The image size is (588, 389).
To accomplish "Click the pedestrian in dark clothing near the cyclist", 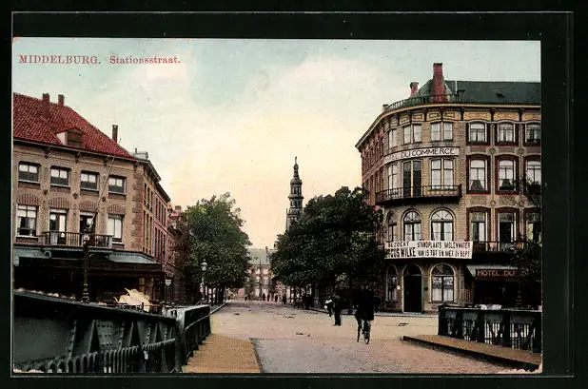I will coord(337,306).
